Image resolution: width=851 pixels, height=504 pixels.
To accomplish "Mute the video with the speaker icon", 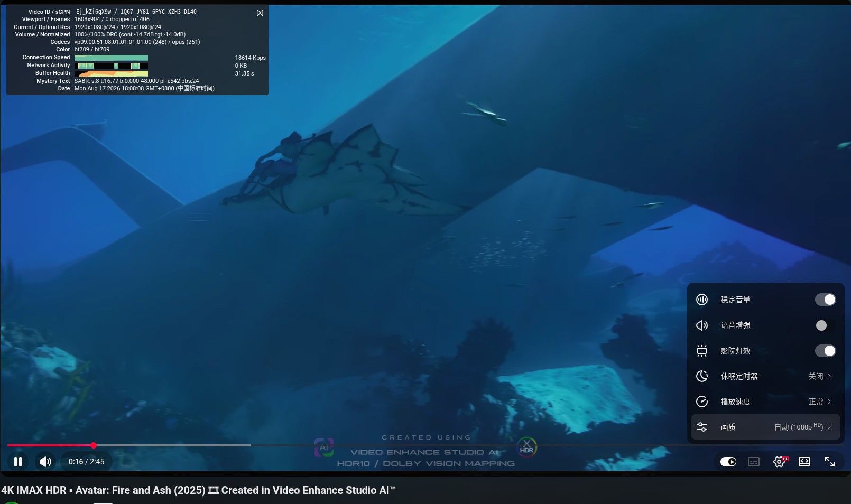I will [x=45, y=462].
